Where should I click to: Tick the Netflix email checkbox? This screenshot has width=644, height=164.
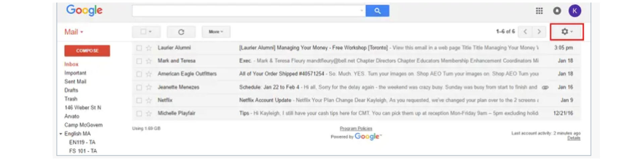(139, 100)
